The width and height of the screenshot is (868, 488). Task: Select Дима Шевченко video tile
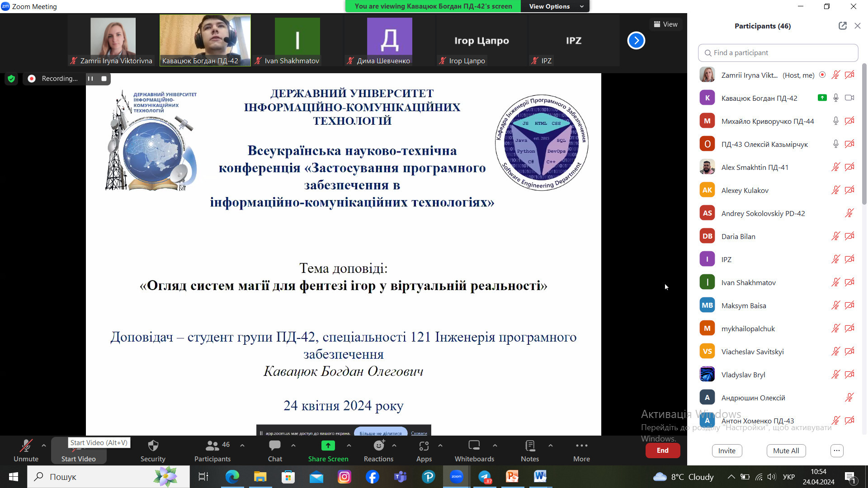tap(390, 41)
